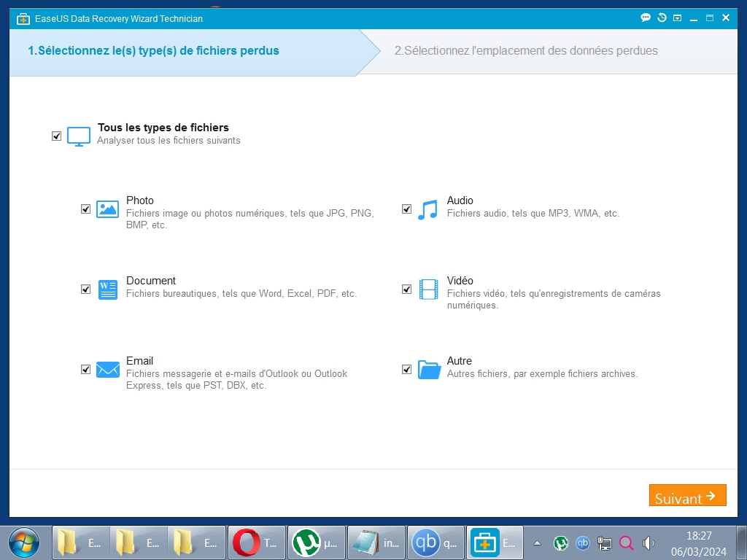747x560 pixels.
Task: Open the volume speaker tray icon
Action: point(649,542)
